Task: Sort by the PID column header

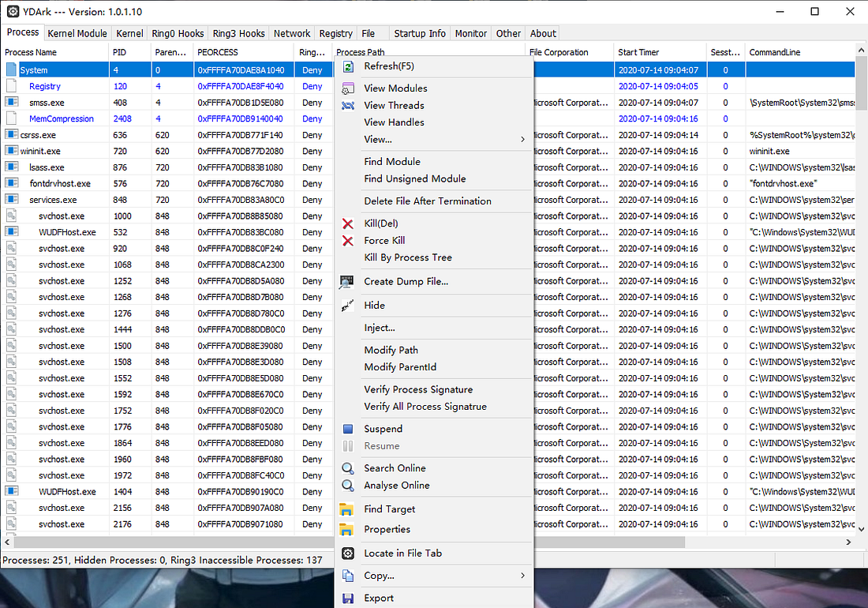Action: (x=120, y=53)
